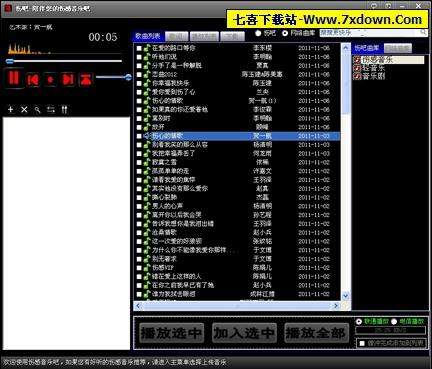The height and width of the screenshot is (369, 432).
Task: Select the 网络曲库 radio button
Action: coord(285,33)
